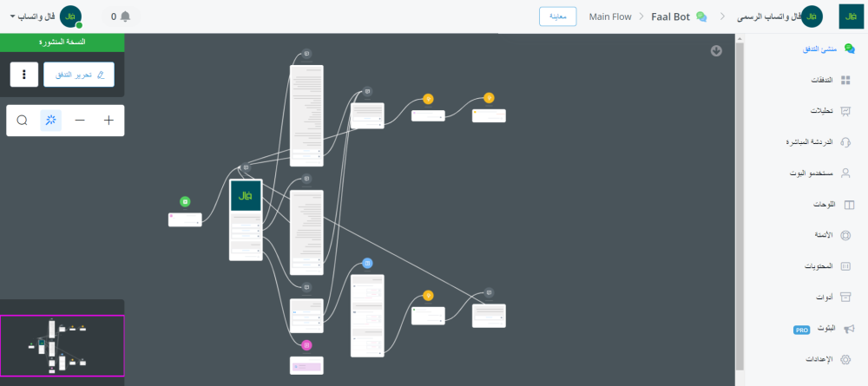868x386 pixels.
Task: Click the download arrow on canvas corner
Action: coord(716,50)
